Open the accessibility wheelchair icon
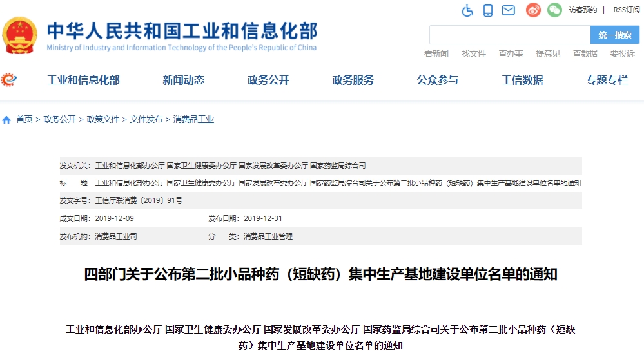The height and width of the screenshot is (351, 644). click(467, 10)
